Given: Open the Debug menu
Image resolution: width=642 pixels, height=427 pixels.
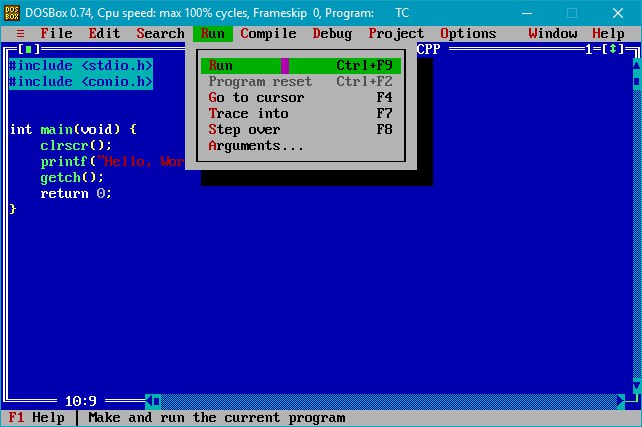Looking at the screenshot, I should tap(332, 34).
